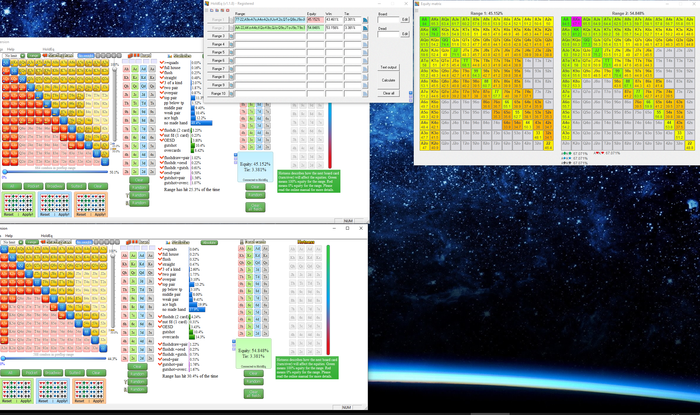
Task: Open the HoldEq menu in the upper window
Action: point(48,49)
